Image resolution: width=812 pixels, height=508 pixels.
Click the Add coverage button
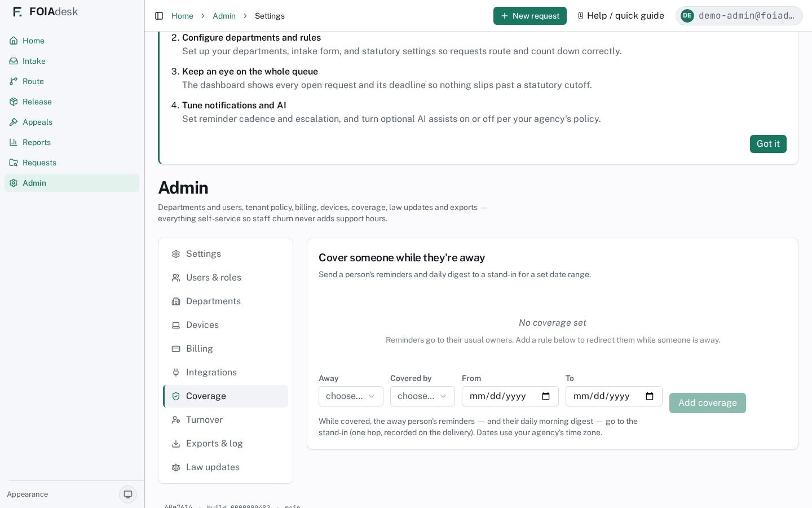(708, 403)
